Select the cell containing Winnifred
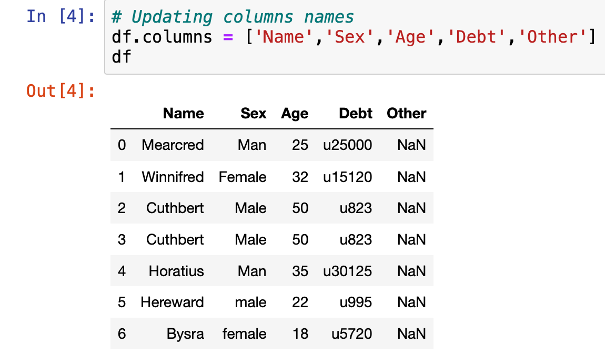605x364 pixels. tap(173, 177)
